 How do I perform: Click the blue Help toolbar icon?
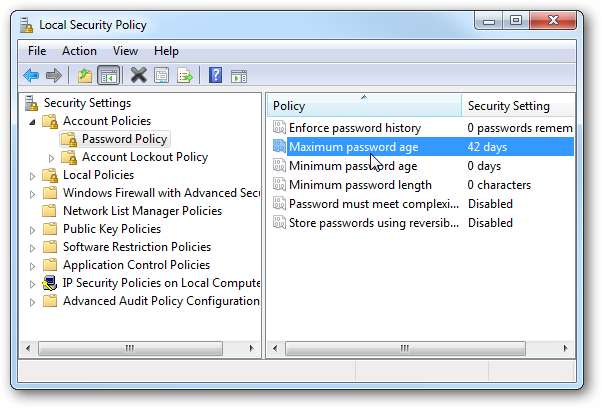(216, 75)
